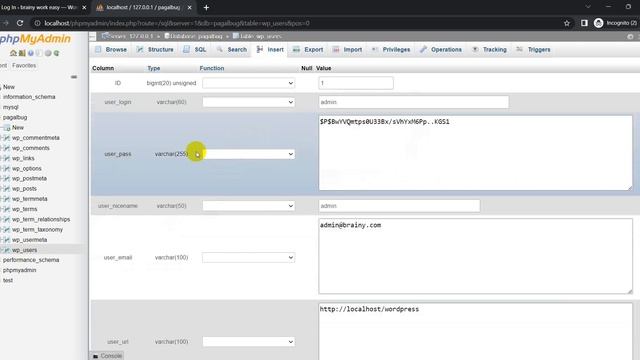
Task: Click the browser reload icon
Action: (20, 23)
